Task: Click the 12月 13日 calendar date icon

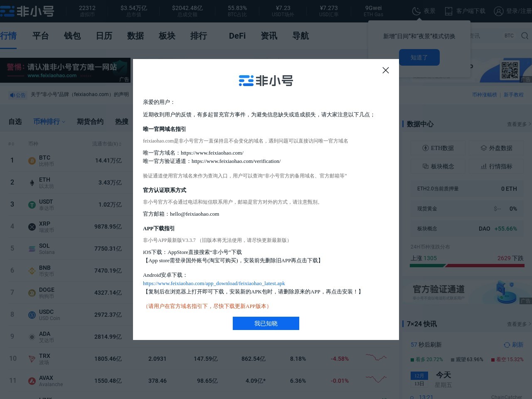Action: pyautogui.click(x=419, y=380)
